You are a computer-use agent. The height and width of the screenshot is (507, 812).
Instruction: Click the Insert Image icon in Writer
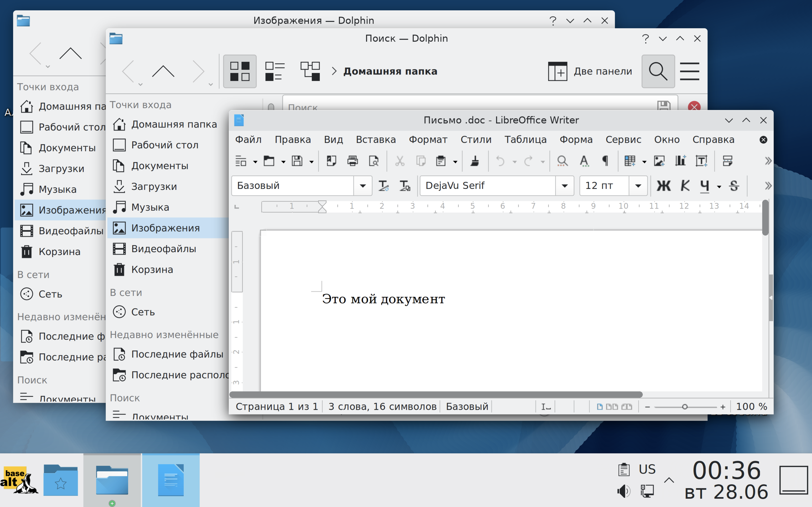[659, 161]
